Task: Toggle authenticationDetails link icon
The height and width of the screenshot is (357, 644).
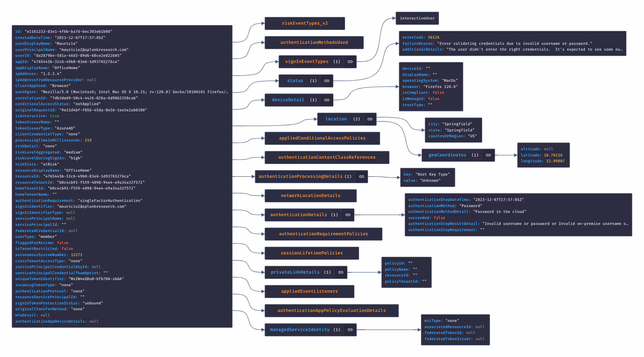Action: click(348, 215)
